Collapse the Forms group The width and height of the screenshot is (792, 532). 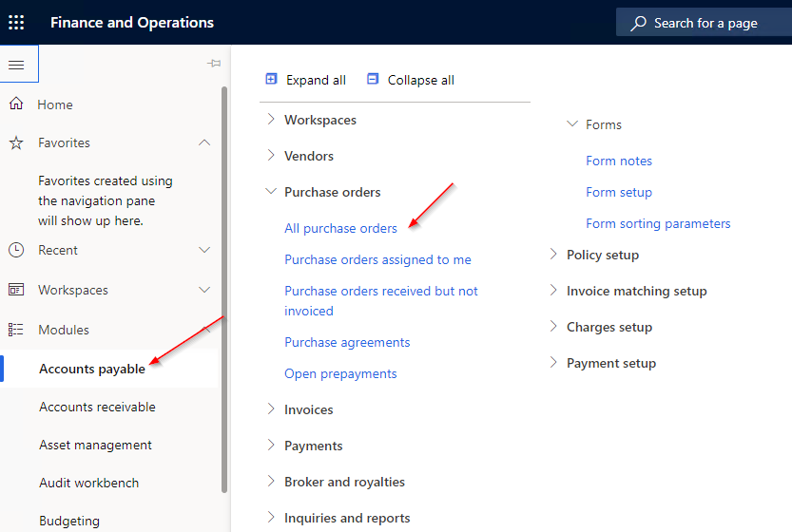pyautogui.click(x=572, y=123)
